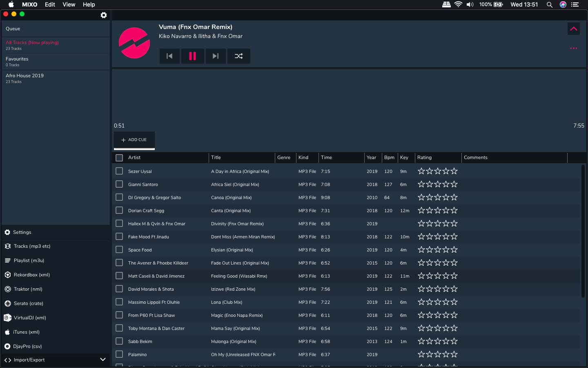
Task: Click the three-dots more options icon
Action: (x=574, y=48)
